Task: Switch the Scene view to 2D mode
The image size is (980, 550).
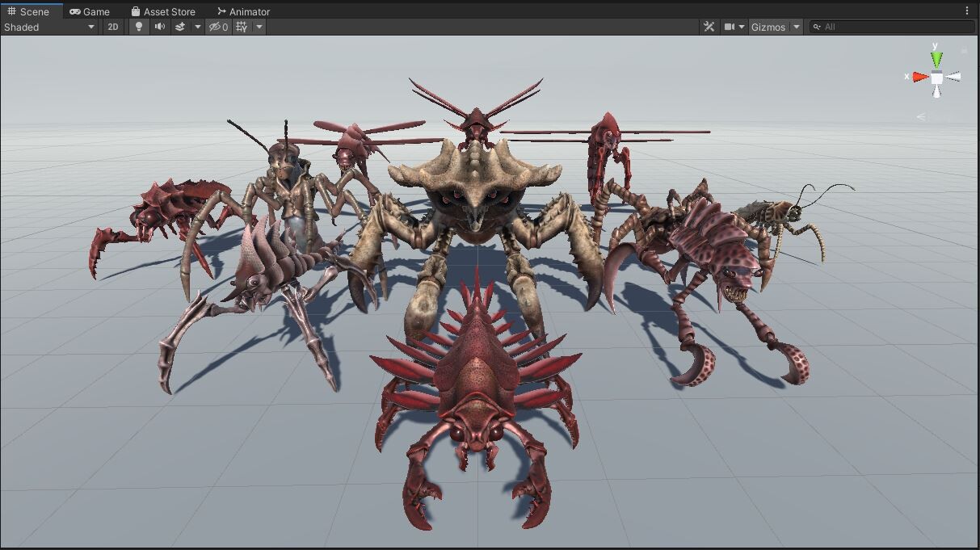Action: coord(113,27)
